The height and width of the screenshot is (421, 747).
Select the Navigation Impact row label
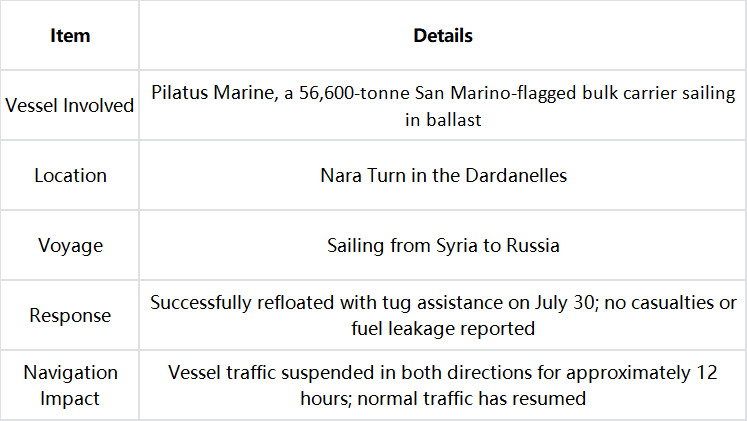(70, 385)
